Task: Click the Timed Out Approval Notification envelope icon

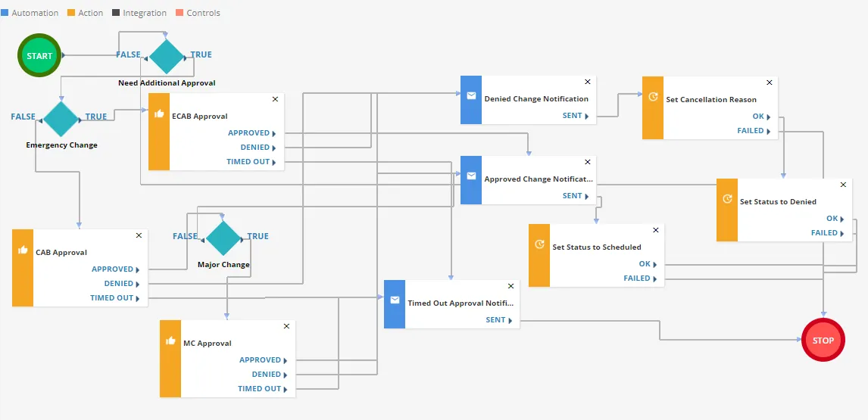Action: (395, 300)
